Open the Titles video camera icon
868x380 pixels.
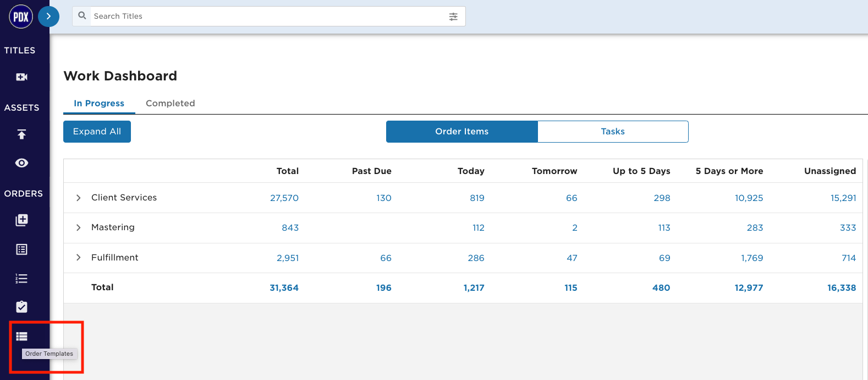[x=21, y=77]
